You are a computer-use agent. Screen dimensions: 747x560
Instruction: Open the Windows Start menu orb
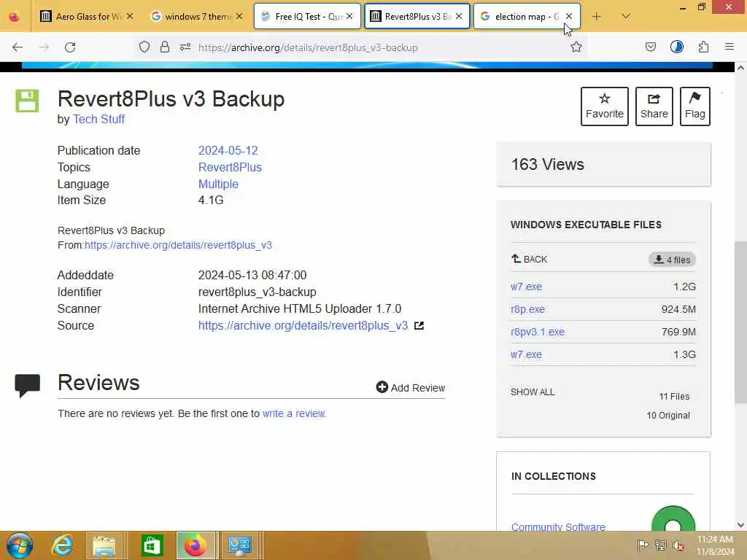point(20,545)
